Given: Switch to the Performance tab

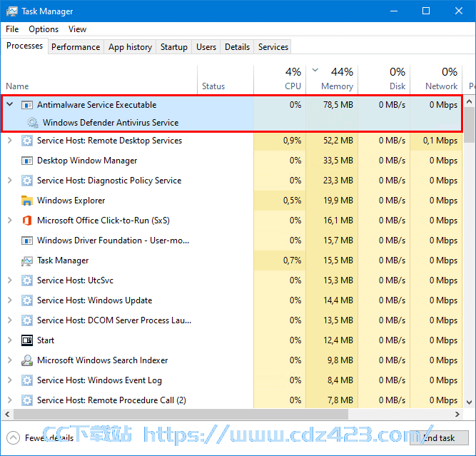Looking at the screenshot, I should (76, 47).
